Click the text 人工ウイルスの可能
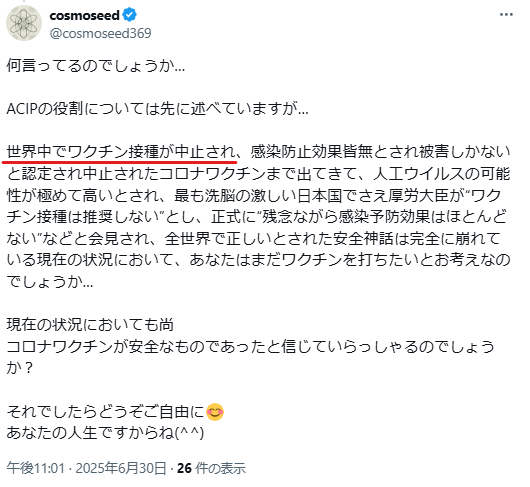 [x=441, y=174]
